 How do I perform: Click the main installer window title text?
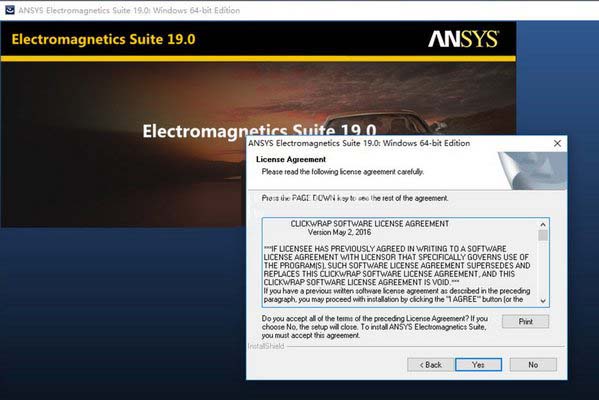tap(129, 11)
